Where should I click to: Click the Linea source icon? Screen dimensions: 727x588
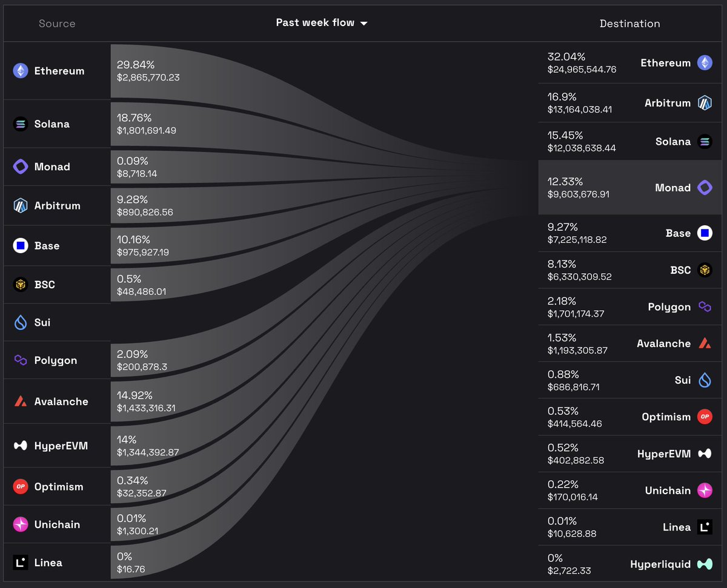[x=21, y=563]
